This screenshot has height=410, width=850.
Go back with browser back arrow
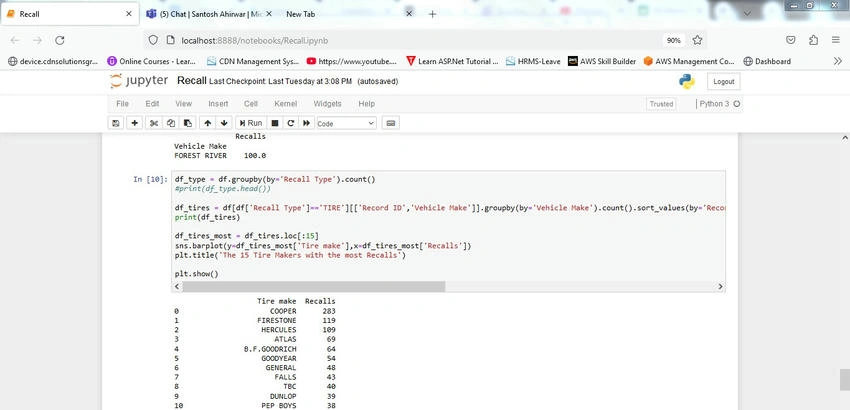pyautogui.click(x=15, y=40)
